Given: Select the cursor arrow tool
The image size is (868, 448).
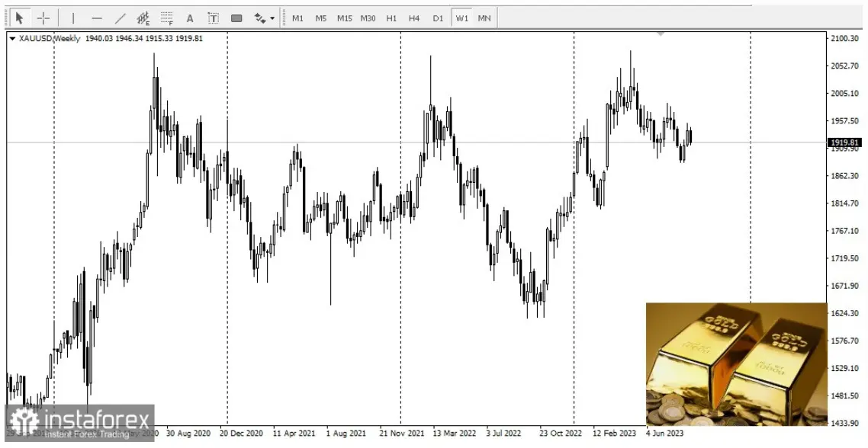Looking at the screenshot, I should pos(20,18).
